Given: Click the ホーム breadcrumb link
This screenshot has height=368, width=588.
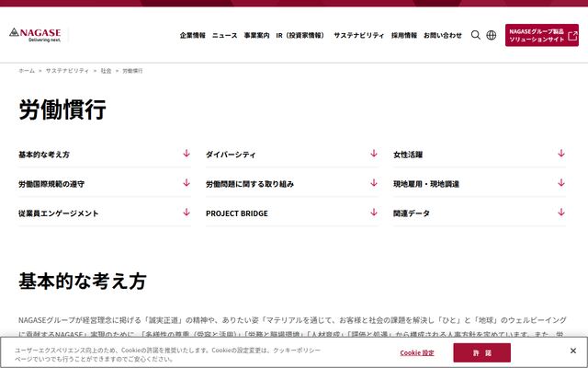Looking at the screenshot, I should [x=27, y=71].
